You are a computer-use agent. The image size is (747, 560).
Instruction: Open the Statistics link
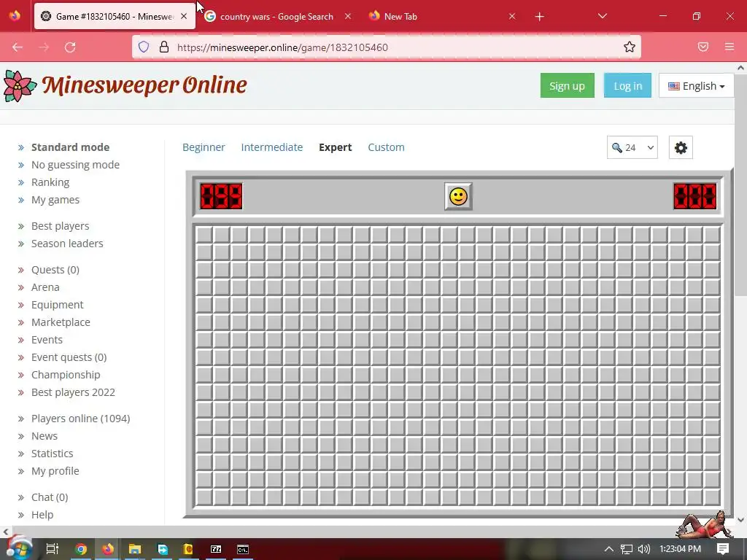coord(52,454)
